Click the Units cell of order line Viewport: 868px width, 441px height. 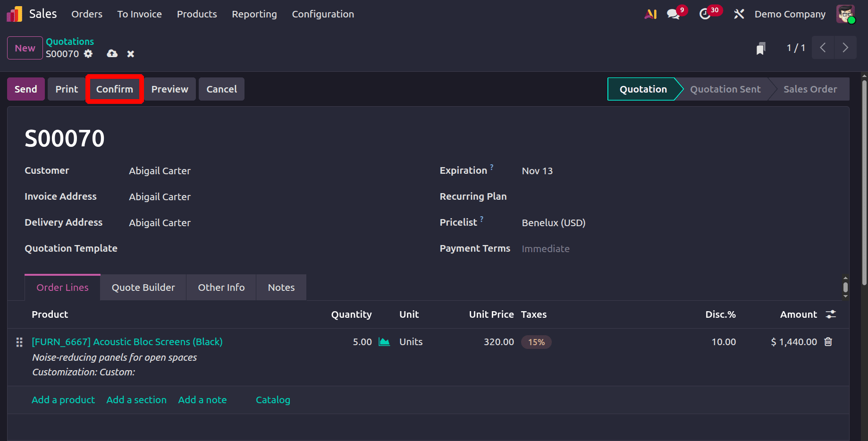tap(411, 342)
